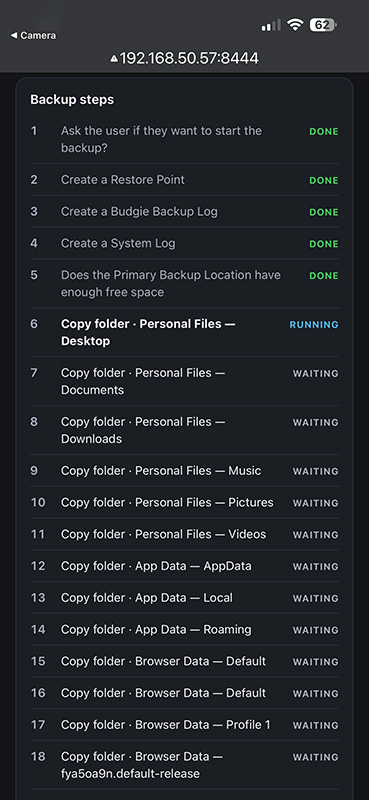The image size is (369, 800).
Task: Select step "Does the Primary Backup Location have enough free space"
Action: pyautogui.click(x=170, y=283)
